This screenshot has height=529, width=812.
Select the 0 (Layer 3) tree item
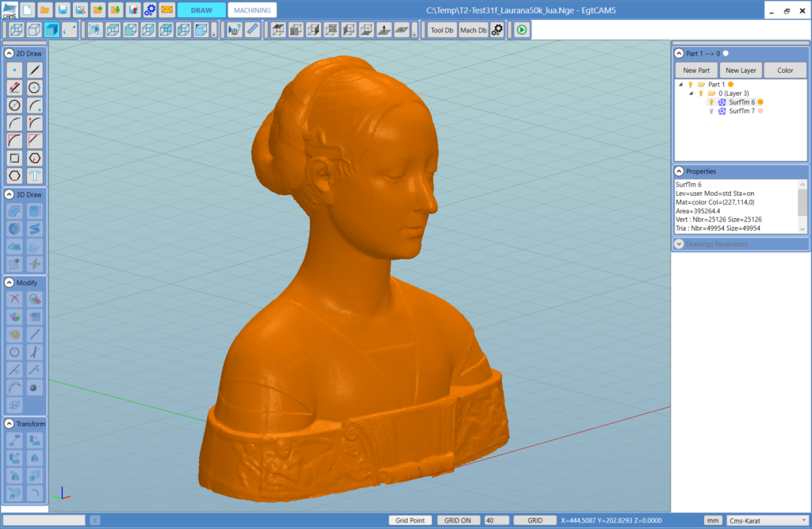pyautogui.click(x=733, y=94)
